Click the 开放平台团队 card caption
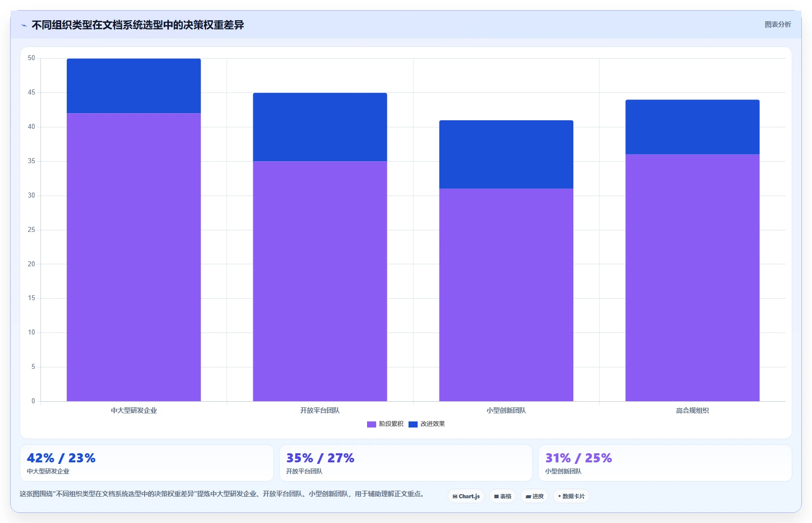 (304, 471)
